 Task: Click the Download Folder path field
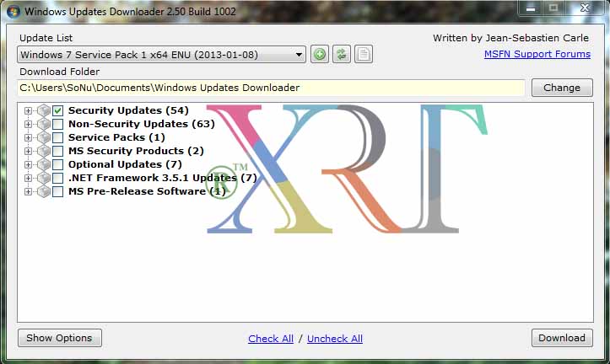pyautogui.click(x=271, y=88)
